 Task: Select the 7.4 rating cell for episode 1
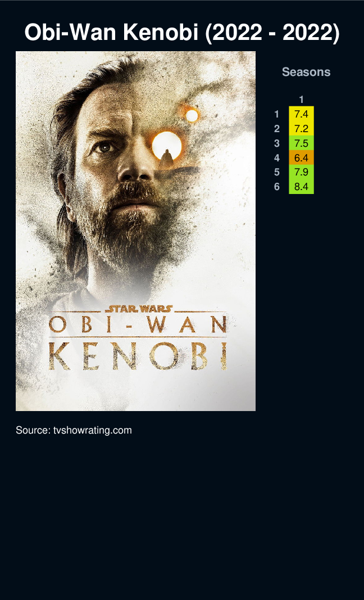pyautogui.click(x=301, y=114)
